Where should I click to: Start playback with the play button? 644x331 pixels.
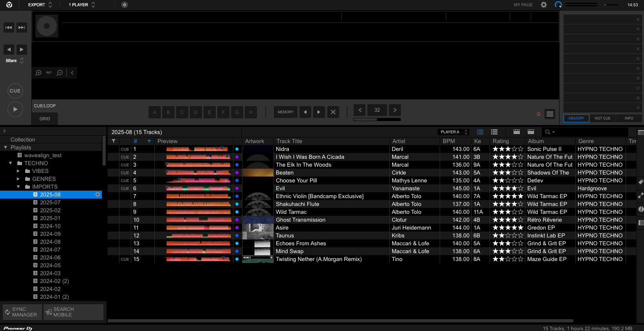[15, 109]
